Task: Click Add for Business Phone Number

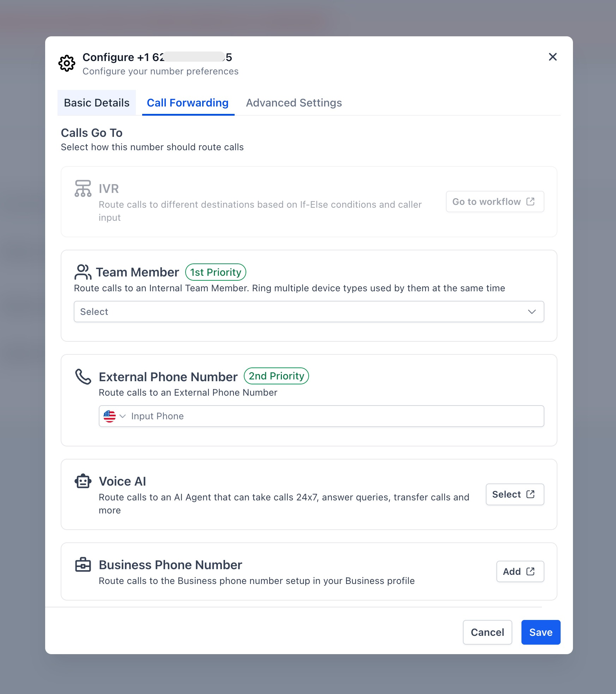Action: 520,571
